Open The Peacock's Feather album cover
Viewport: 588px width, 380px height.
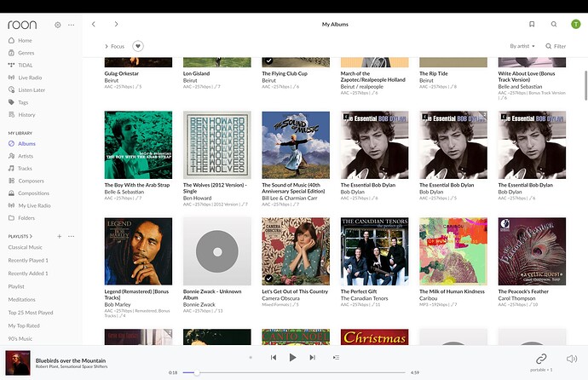(x=532, y=251)
